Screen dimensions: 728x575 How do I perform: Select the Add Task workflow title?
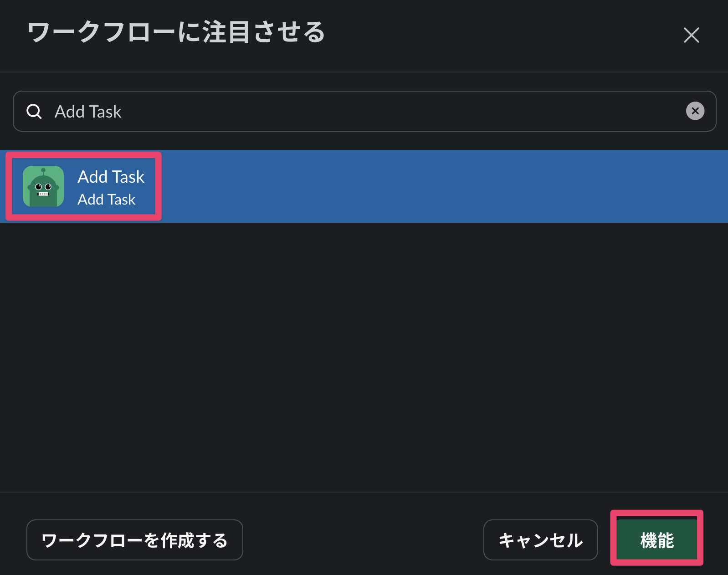click(111, 177)
